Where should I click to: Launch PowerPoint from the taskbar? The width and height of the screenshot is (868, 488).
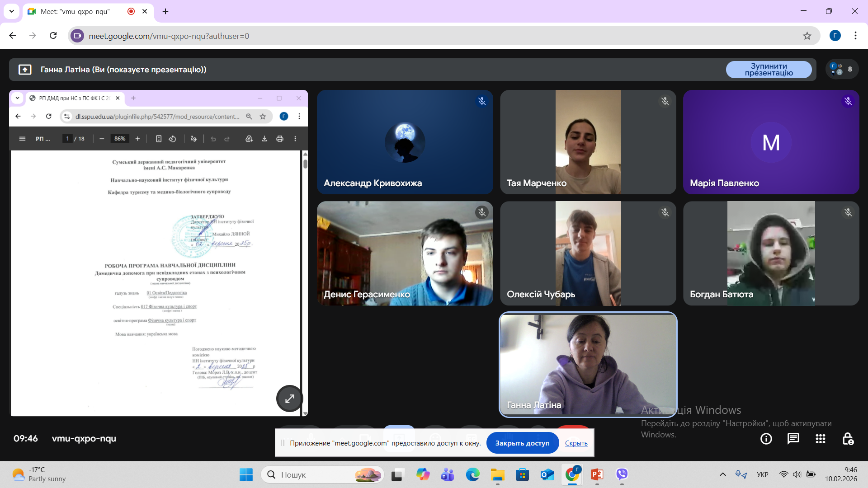[x=597, y=474]
